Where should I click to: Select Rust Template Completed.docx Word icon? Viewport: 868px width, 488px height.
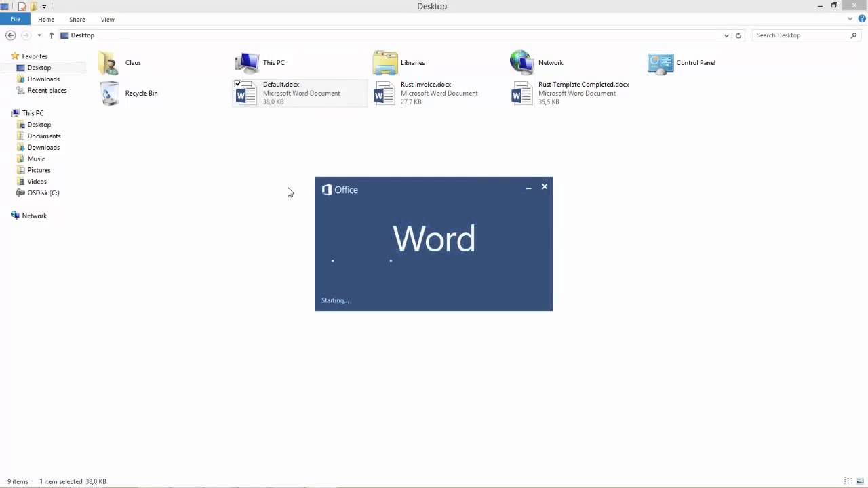(x=521, y=93)
